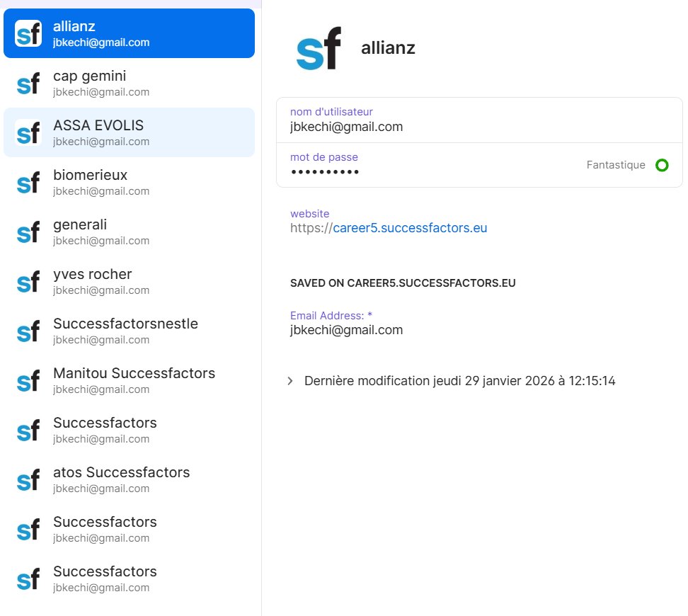This screenshot has width=688, height=616.
Task: Click email under cap gemini entry
Action: click(x=101, y=92)
